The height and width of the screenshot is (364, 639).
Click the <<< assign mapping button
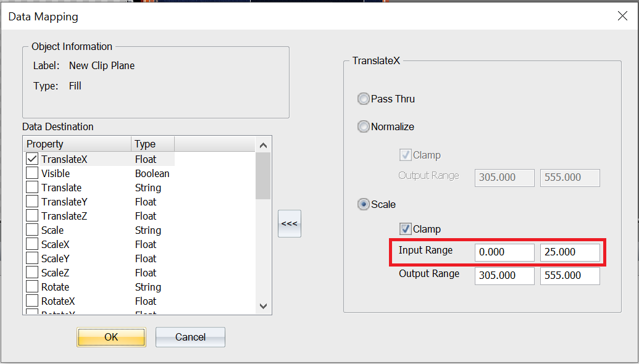[x=290, y=223]
